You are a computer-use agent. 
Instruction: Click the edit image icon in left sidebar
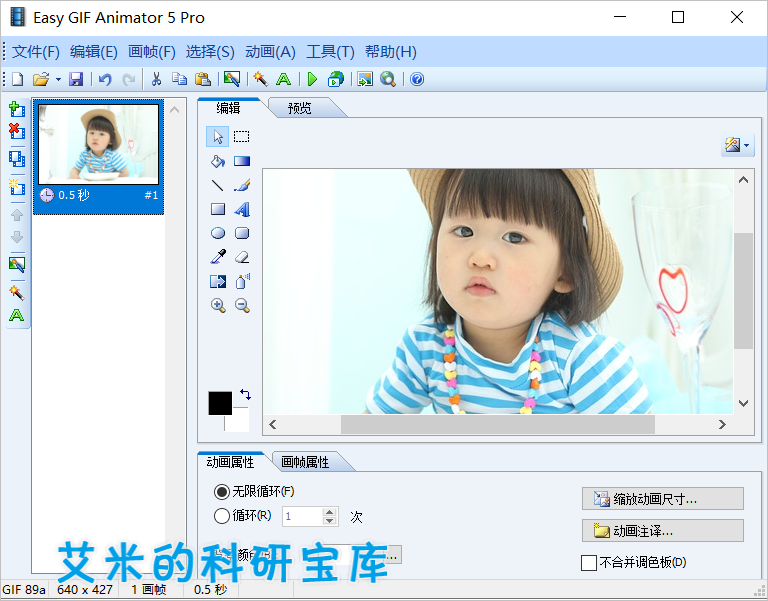(17, 264)
